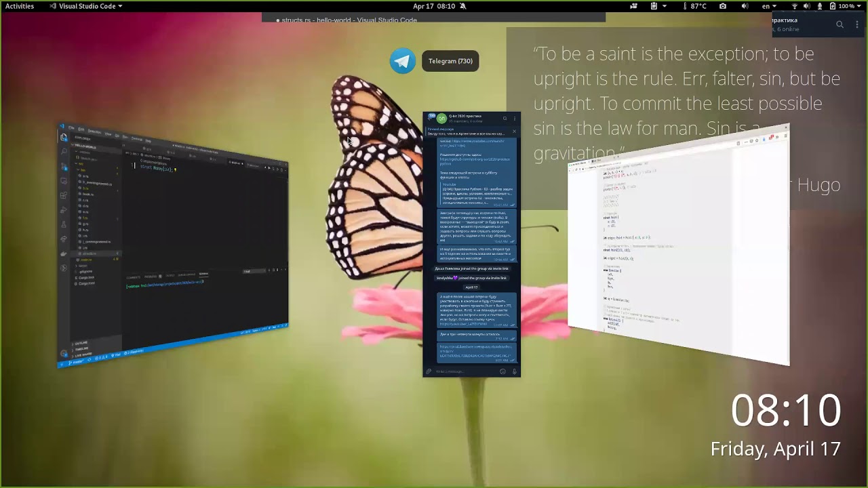Open Remote Explorer in the VS Code activity bar

[64, 181]
